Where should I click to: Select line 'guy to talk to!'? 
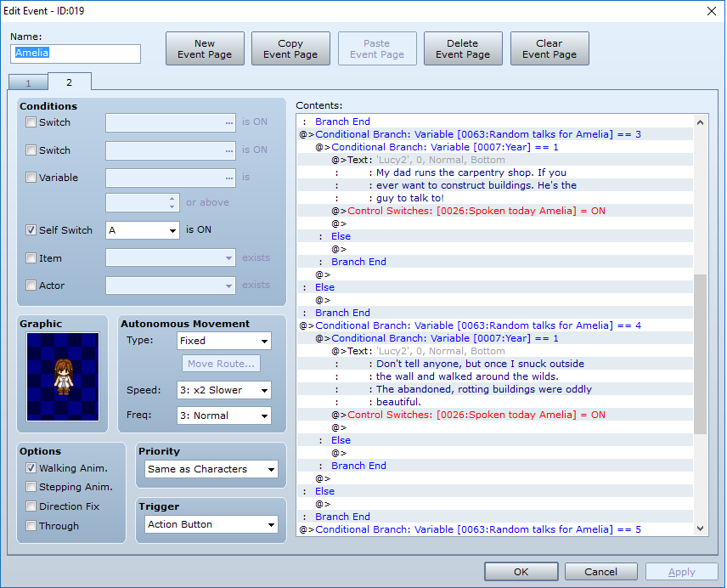[x=496, y=198]
